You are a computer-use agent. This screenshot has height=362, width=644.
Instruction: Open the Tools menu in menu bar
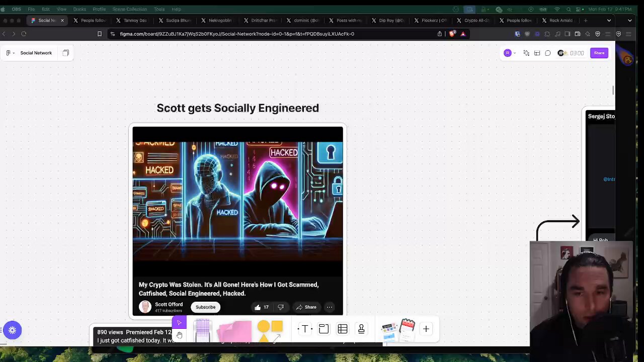coord(159,9)
